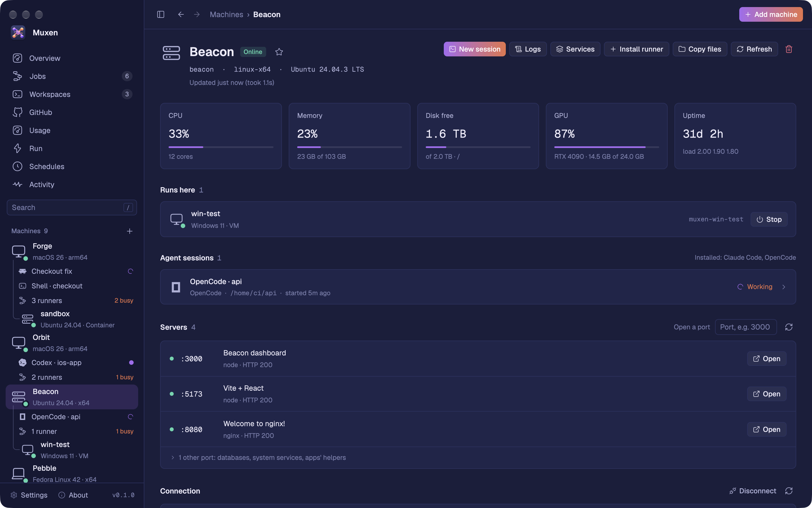Click the Schedules clock icon
The width and height of the screenshot is (812, 508).
(x=17, y=166)
